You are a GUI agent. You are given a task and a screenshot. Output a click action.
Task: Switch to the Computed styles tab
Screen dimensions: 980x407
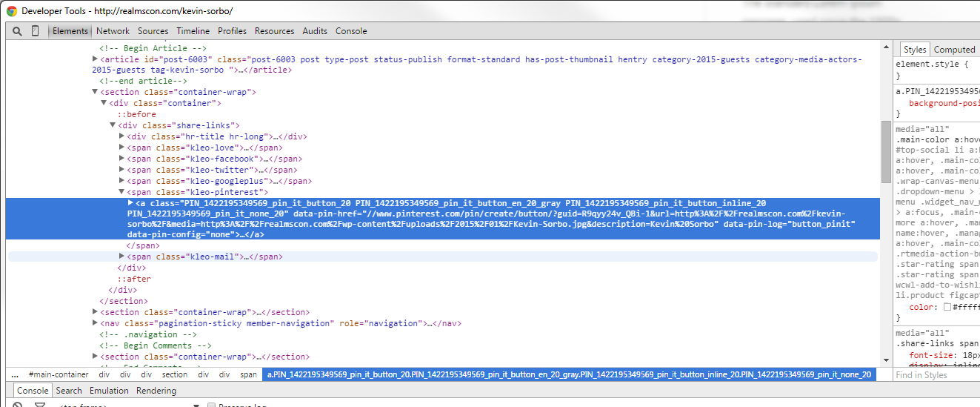954,50
